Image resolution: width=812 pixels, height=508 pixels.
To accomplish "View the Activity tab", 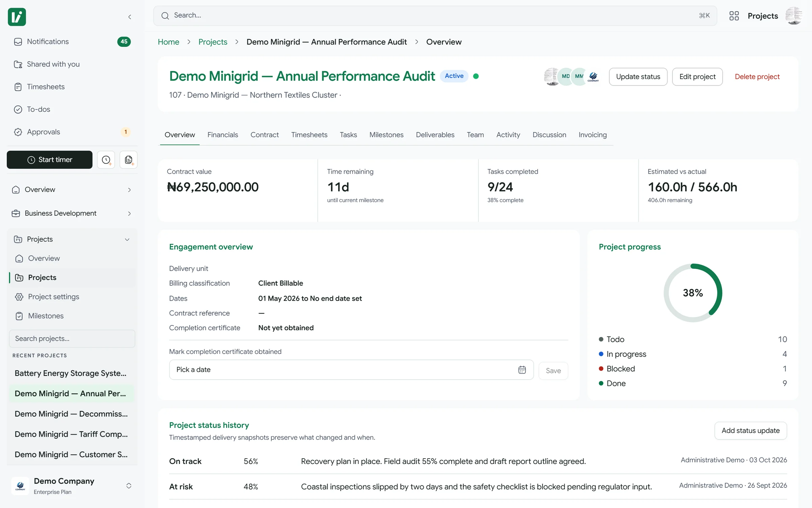I will (x=508, y=135).
